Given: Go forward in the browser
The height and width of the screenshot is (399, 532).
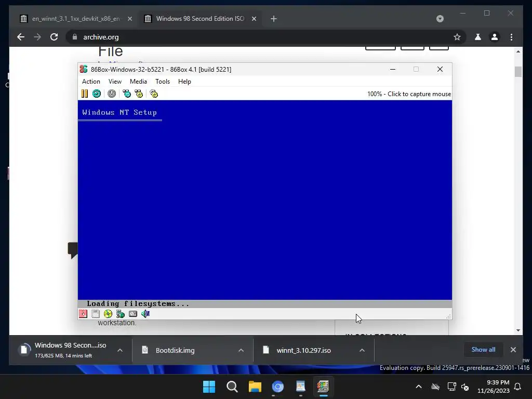Looking at the screenshot, I should (x=37, y=37).
